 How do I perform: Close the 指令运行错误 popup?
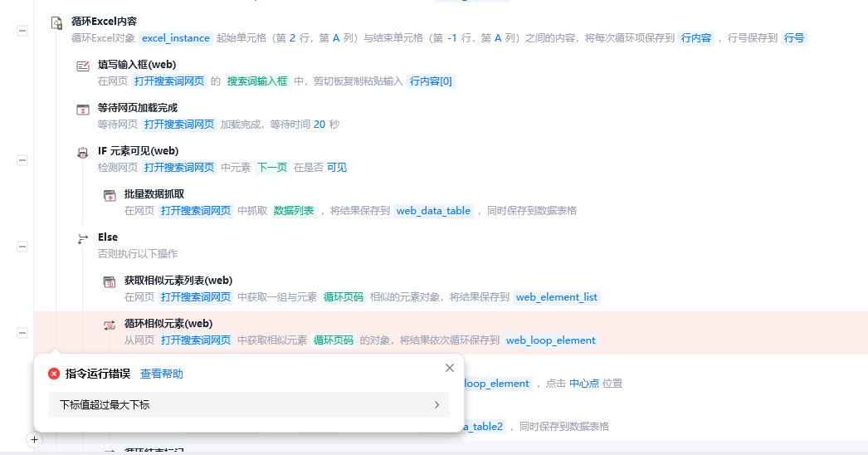[x=450, y=368]
